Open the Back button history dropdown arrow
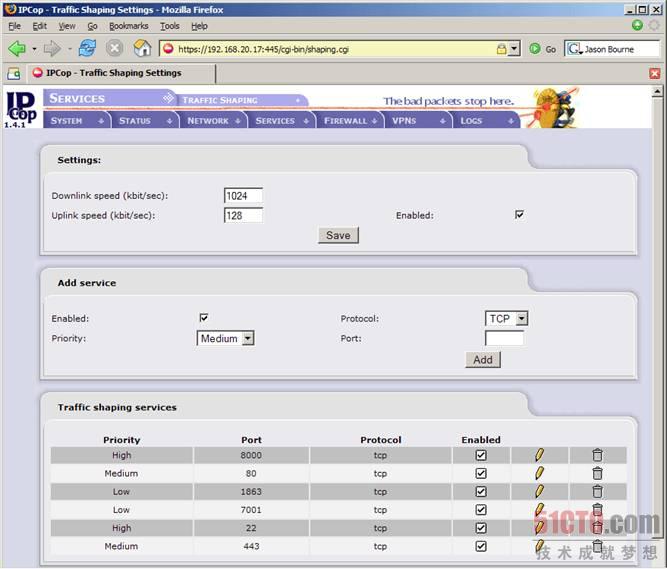The width and height of the screenshot is (667, 569). (34, 49)
